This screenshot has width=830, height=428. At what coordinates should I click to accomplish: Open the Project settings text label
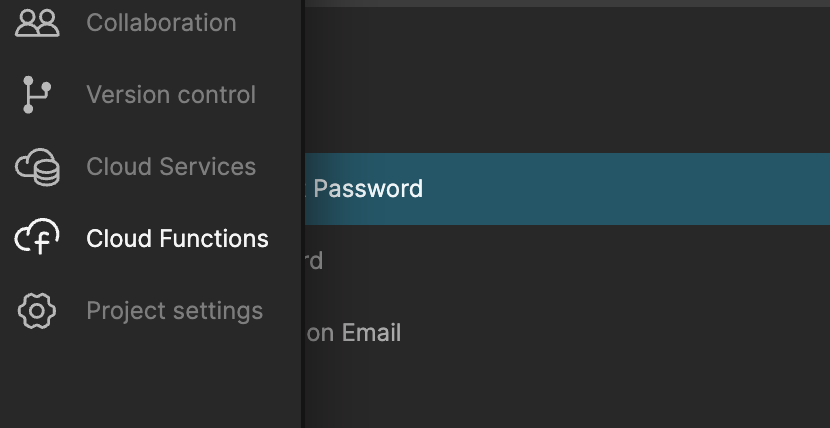click(174, 311)
